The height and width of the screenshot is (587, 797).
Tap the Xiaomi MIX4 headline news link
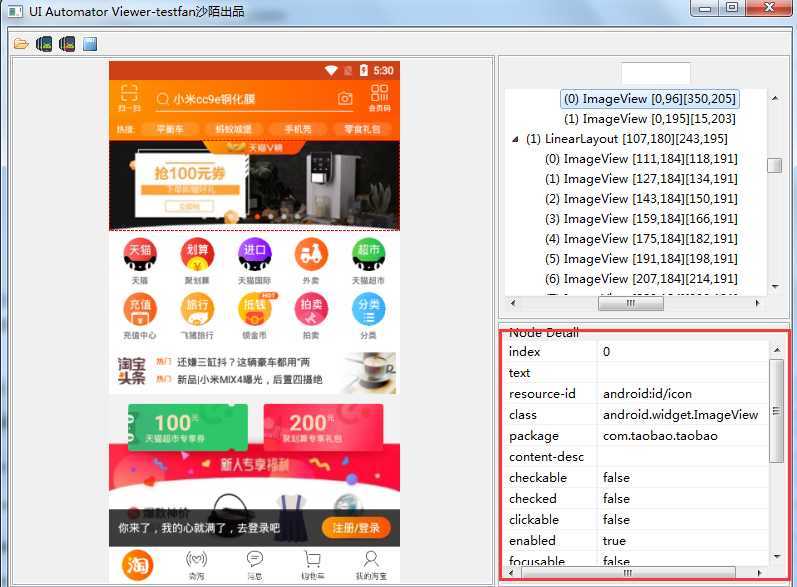click(249, 380)
